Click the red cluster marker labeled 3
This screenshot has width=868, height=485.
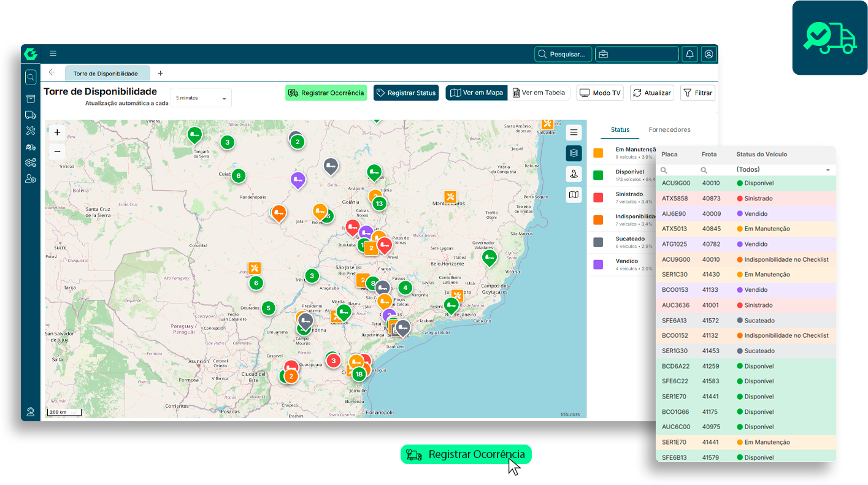tap(333, 361)
